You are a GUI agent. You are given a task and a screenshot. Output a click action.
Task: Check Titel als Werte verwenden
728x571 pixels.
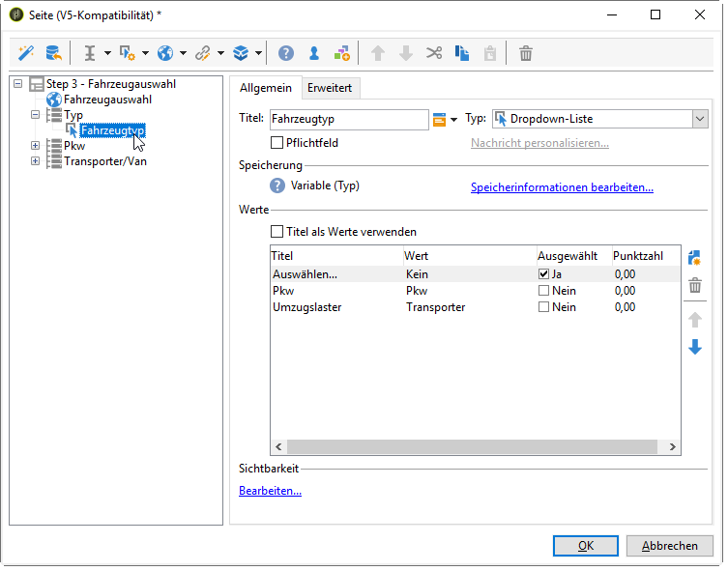tap(277, 232)
